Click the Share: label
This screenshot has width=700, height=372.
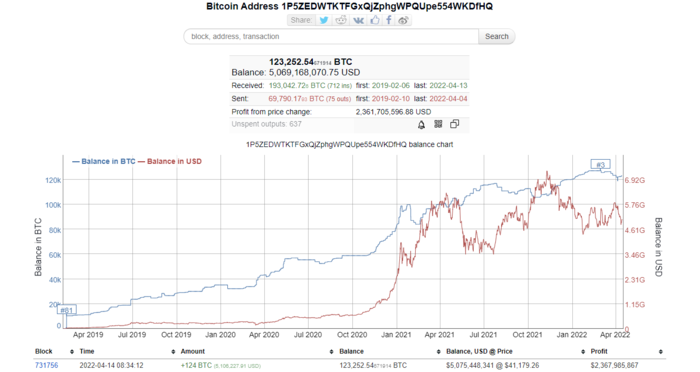pyautogui.click(x=301, y=20)
